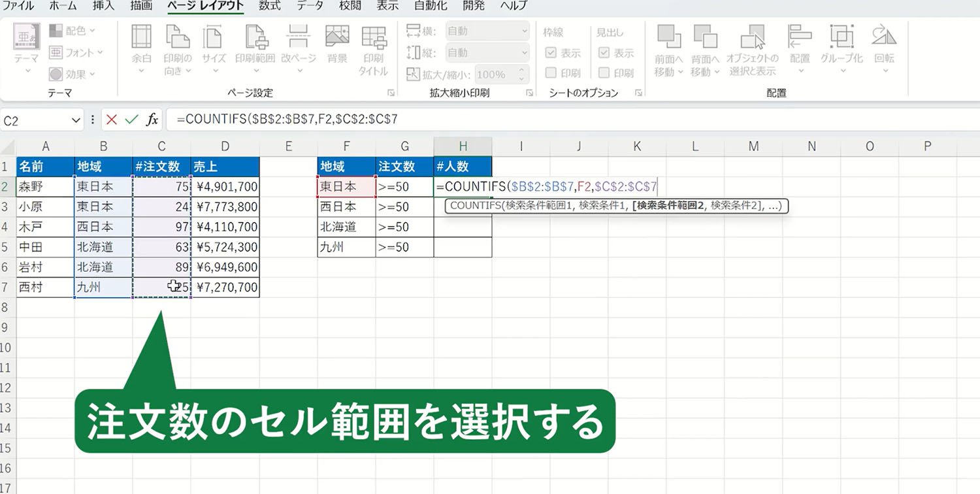The width and height of the screenshot is (980, 494).
Task: Select row 1 header
Action: (8, 167)
